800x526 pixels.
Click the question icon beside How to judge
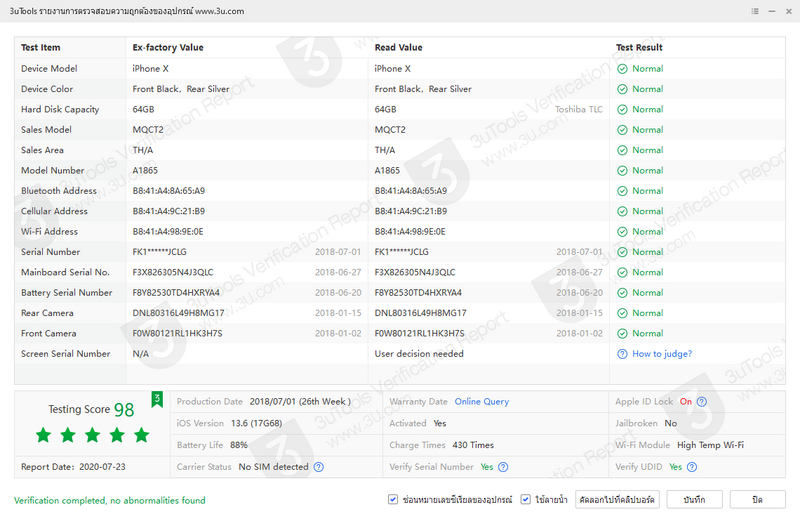click(622, 354)
